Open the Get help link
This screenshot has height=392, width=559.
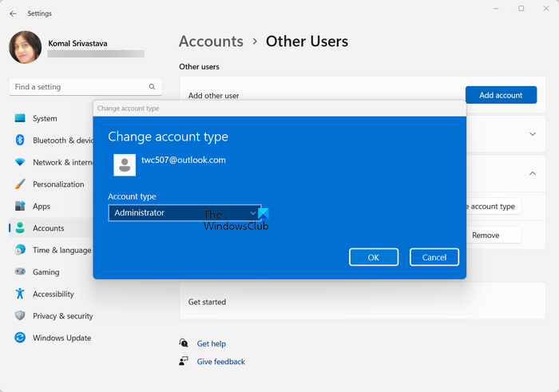(x=212, y=343)
